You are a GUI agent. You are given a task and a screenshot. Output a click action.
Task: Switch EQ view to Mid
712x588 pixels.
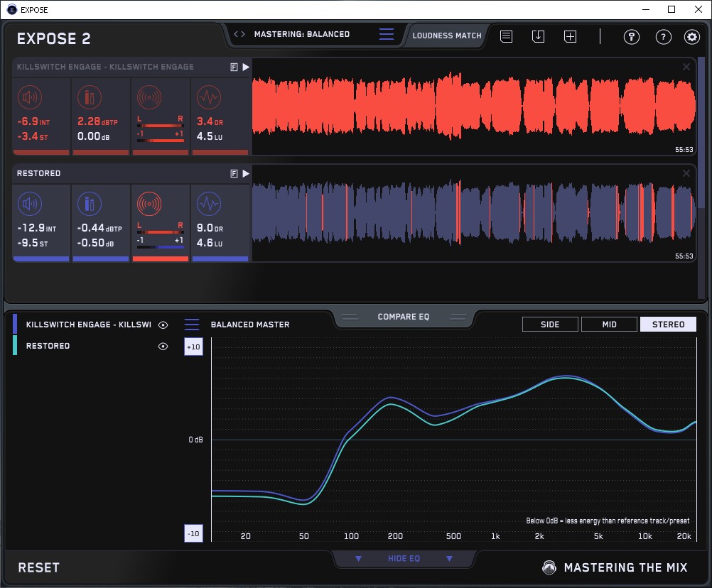click(609, 325)
